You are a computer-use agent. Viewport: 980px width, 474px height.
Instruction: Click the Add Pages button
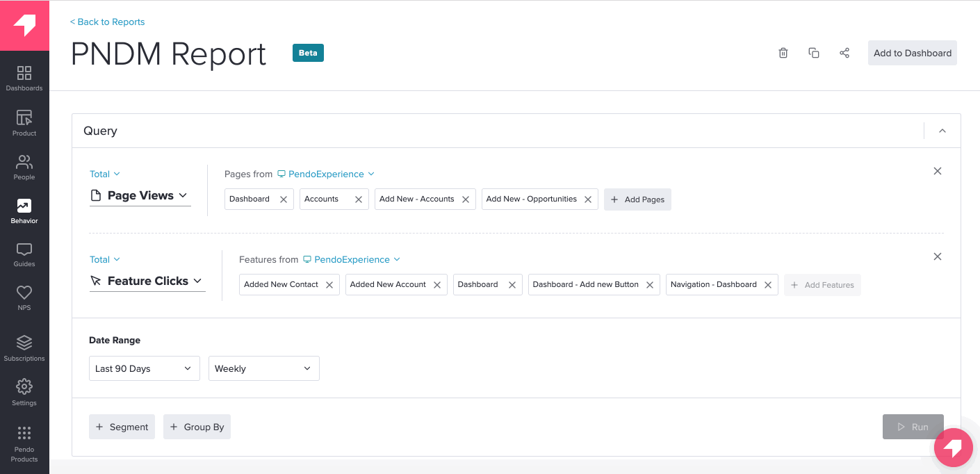(637, 199)
